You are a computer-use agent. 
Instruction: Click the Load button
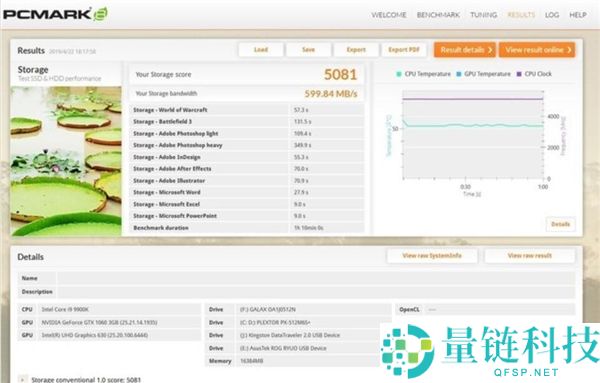click(x=261, y=50)
